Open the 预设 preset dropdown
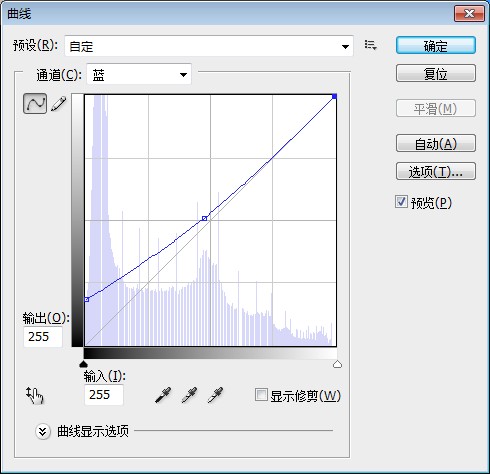This screenshot has height=474, width=490. 209,46
